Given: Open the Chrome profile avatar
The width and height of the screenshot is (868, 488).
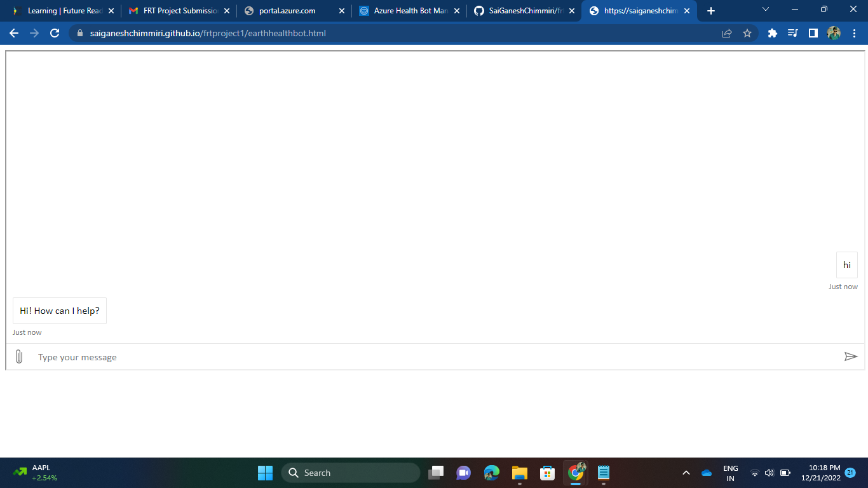Looking at the screenshot, I should click(x=834, y=33).
